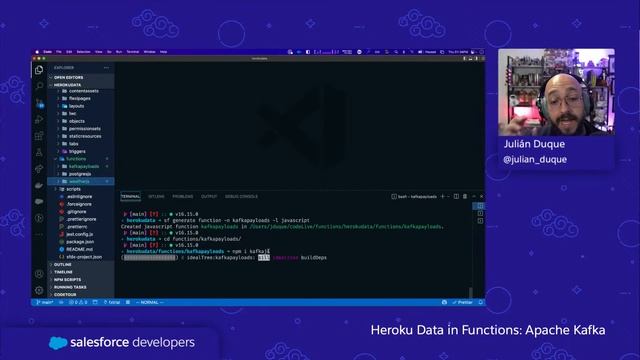Select the postgresjs folder
The image size is (640, 360).
click(x=81, y=174)
